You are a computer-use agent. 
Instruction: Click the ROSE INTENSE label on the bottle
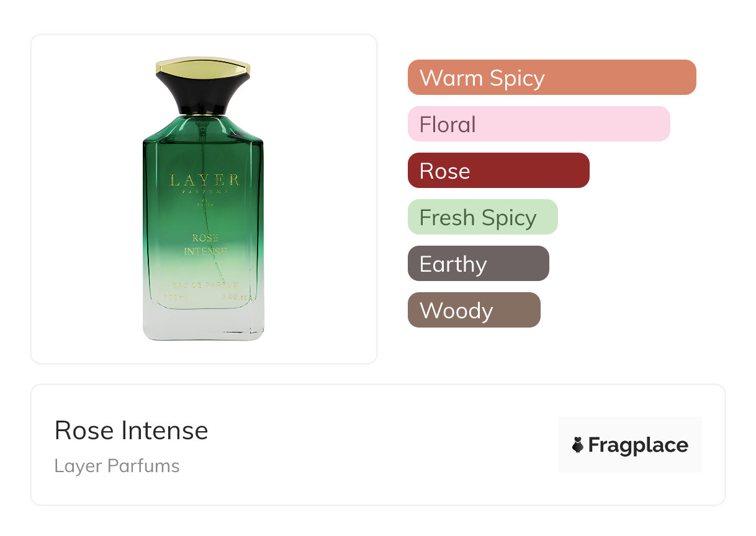[x=205, y=244]
